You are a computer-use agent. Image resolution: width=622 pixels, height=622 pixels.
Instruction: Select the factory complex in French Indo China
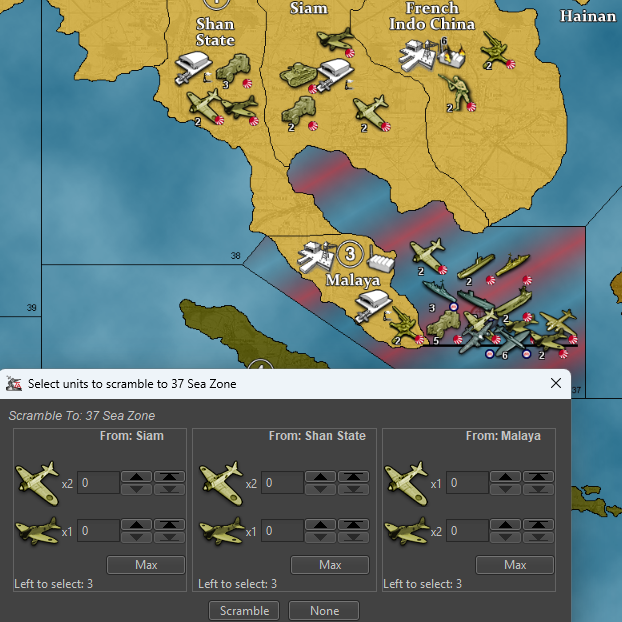(x=426, y=55)
